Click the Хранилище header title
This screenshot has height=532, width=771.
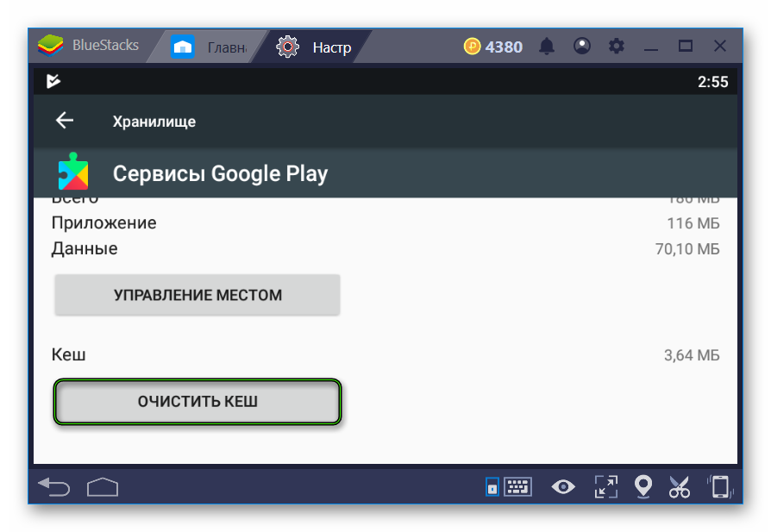click(154, 122)
